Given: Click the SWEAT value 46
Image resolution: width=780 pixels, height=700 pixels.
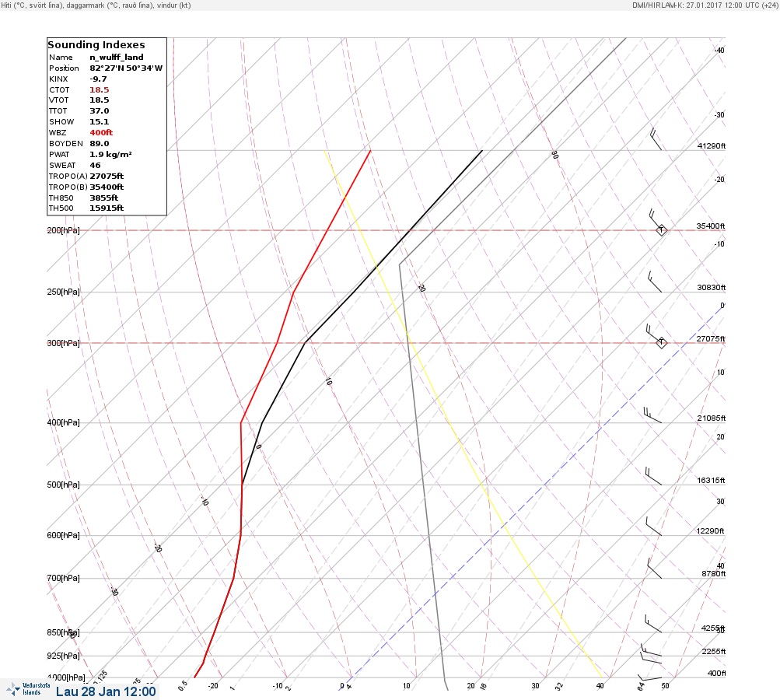Looking at the screenshot, I should 95,165.
